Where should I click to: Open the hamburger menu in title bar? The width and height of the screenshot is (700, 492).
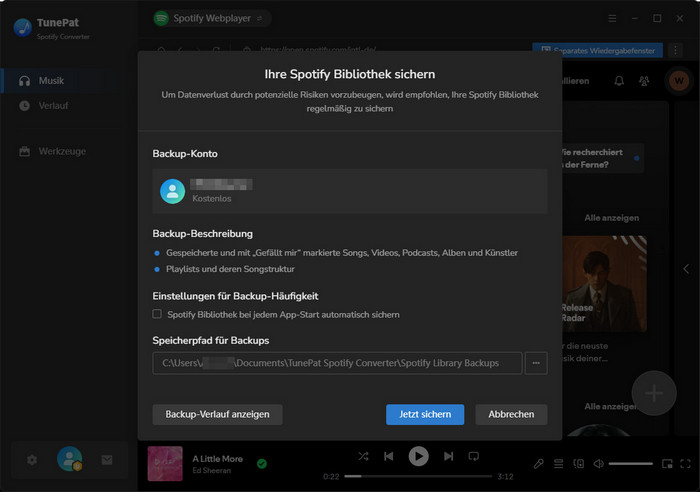point(612,18)
